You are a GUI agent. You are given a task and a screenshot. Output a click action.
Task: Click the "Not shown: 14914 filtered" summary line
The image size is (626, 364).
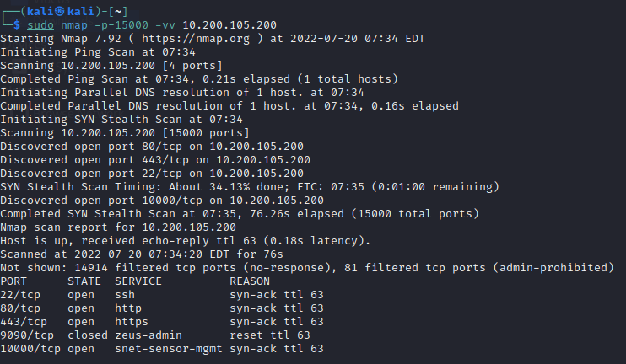[307, 267]
